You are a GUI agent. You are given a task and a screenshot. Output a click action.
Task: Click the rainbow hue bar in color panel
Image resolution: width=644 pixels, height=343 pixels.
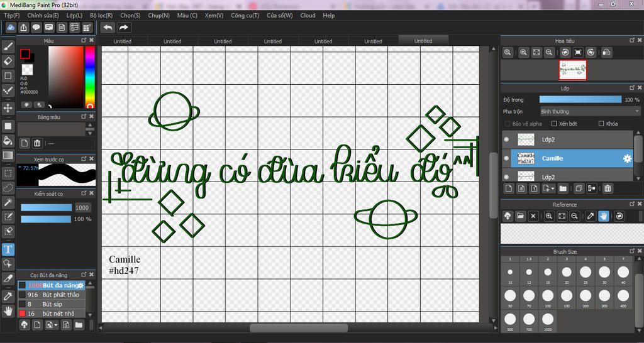click(x=89, y=77)
